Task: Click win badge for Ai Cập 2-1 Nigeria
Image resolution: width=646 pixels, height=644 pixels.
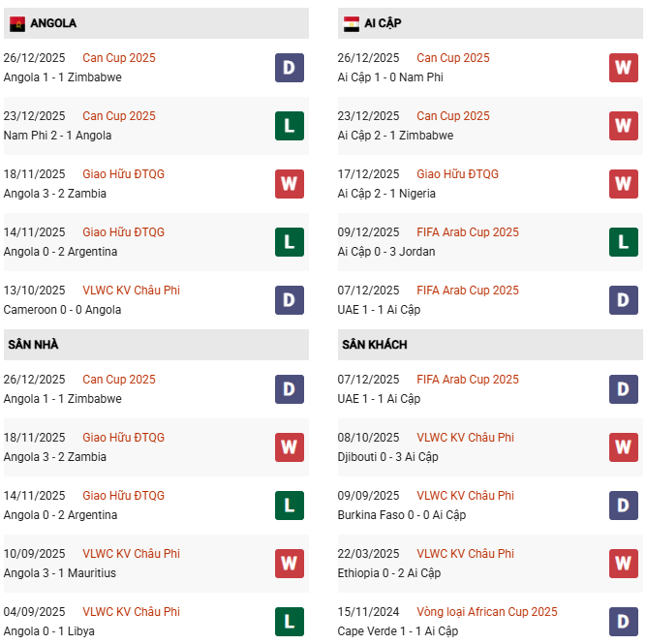Action: click(x=623, y=184)
